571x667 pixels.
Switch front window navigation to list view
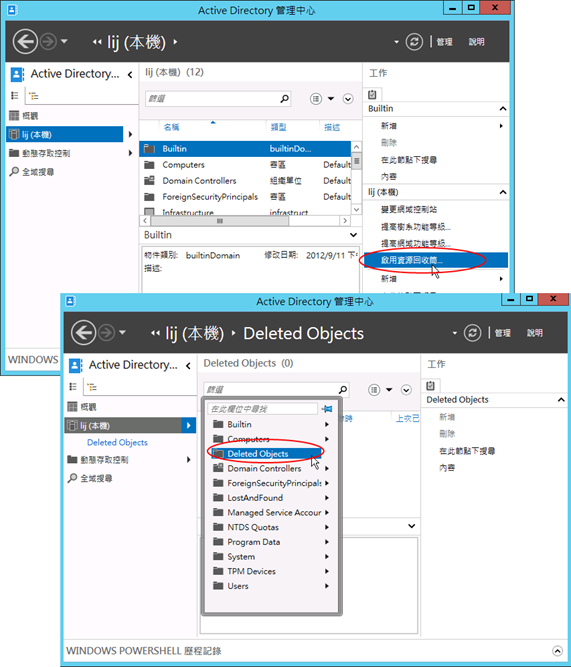pos(73,387)
